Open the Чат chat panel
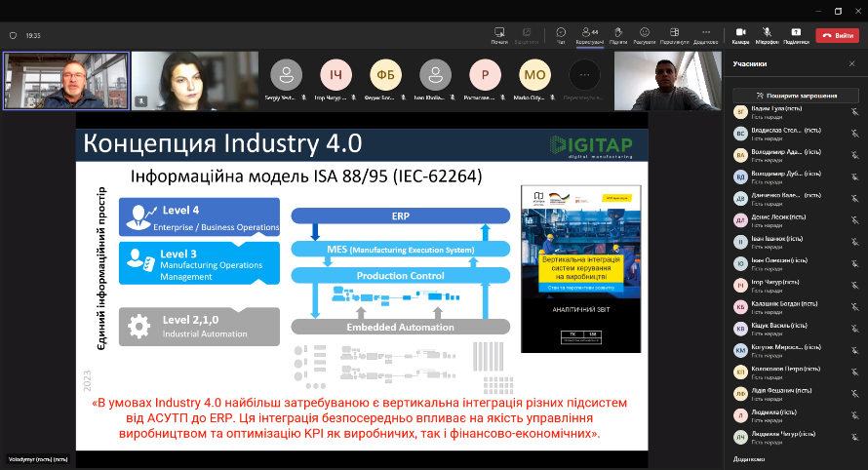 coord(561,34)
